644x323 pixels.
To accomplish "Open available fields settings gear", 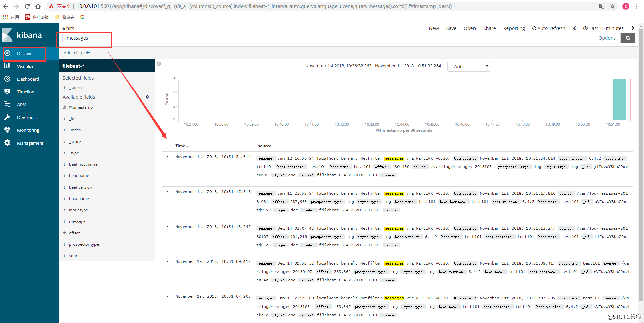I will coord(147,97).
